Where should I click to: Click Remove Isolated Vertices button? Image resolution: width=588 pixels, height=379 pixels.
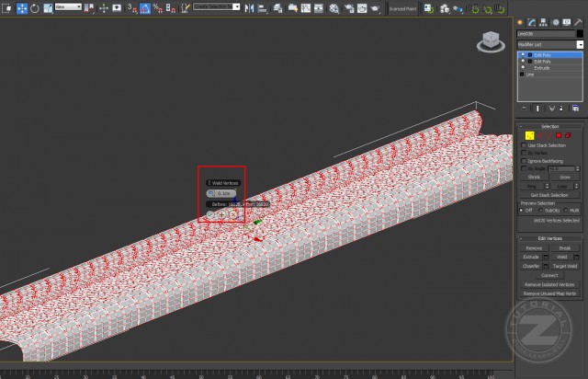549,285
